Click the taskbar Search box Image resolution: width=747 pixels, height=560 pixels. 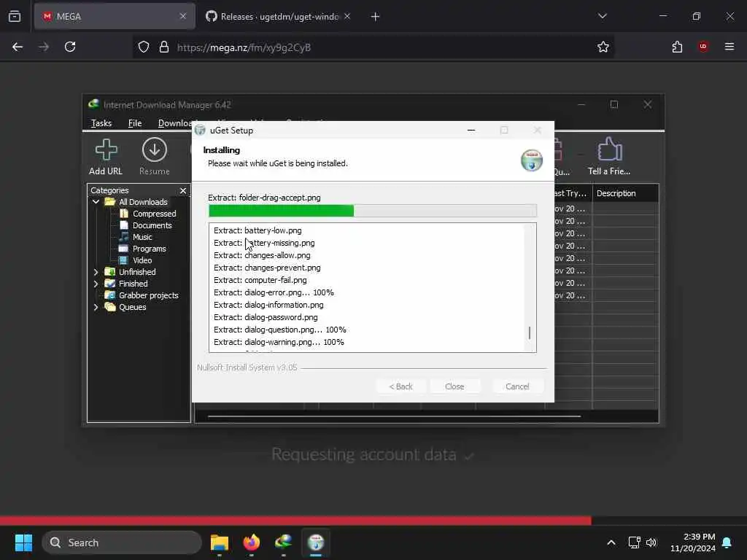122,542
